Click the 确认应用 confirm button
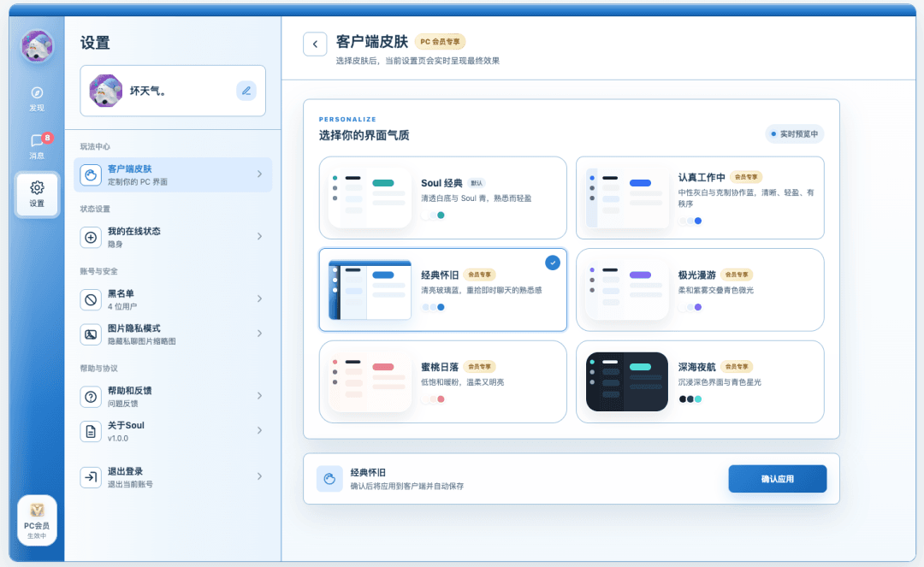This screenshot has height=567, width=924. [x=777, y=479]
